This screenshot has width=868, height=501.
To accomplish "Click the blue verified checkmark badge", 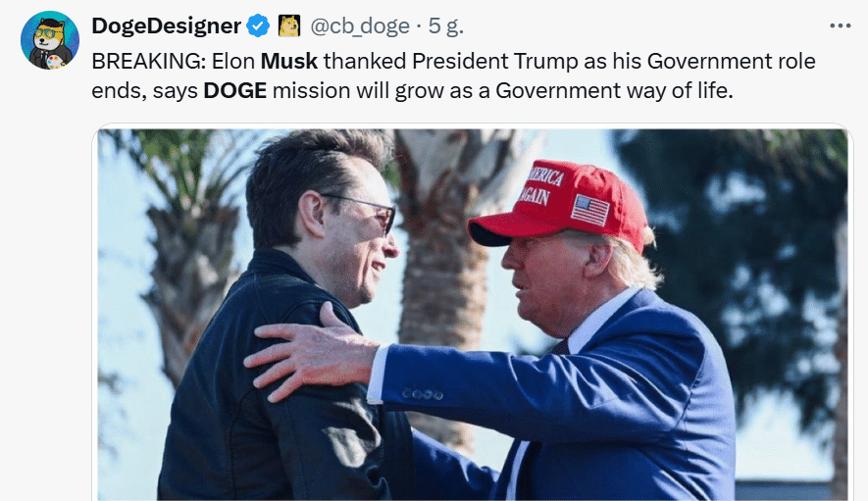I will pos(258,26).
